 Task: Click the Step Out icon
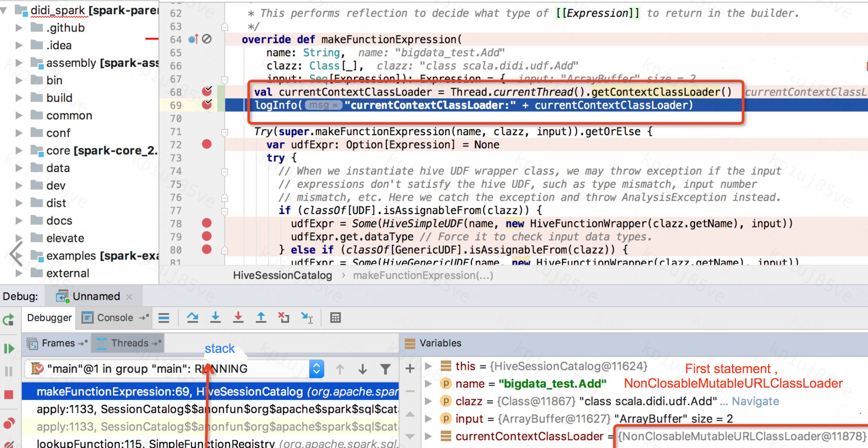(261, 318)
